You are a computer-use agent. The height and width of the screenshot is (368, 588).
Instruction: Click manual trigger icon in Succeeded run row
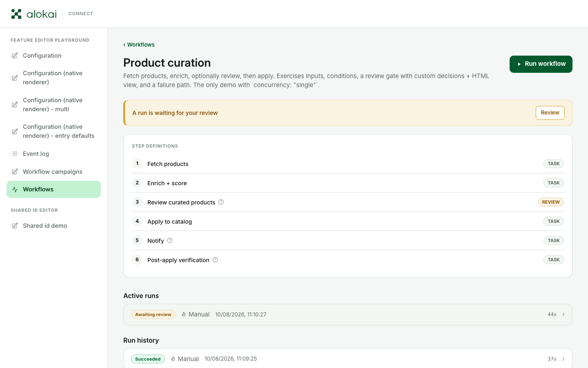173,359
